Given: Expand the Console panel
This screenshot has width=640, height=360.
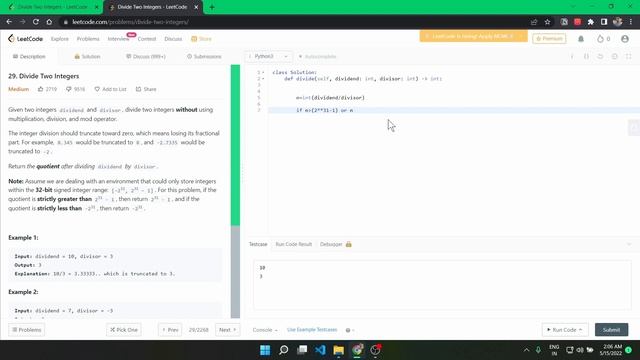Looking at the screenshot, I should [x=265, y=330].
